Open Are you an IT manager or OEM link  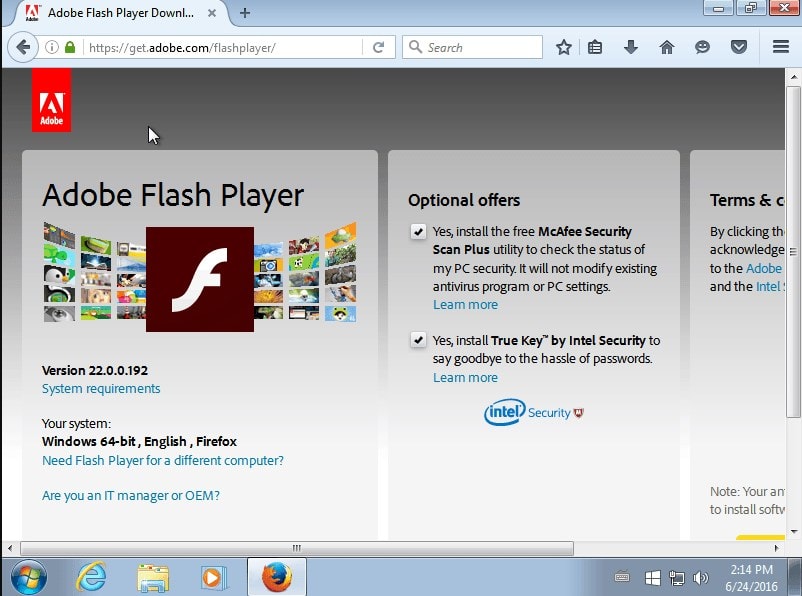pyautogui.click(x=131, y=495)
